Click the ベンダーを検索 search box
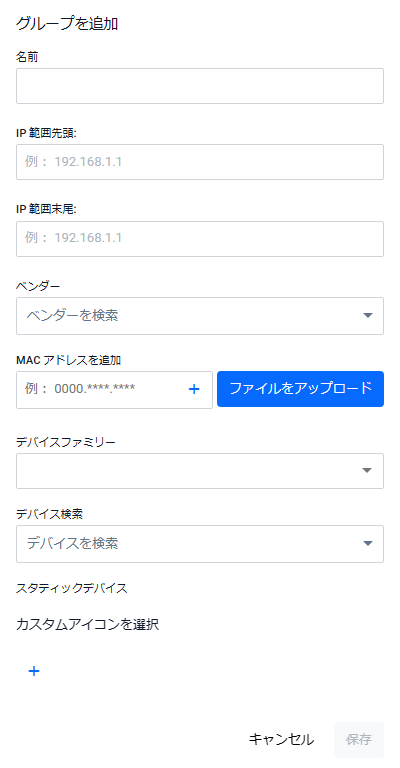This screenshot has height=768, width=400. [190, 315]
